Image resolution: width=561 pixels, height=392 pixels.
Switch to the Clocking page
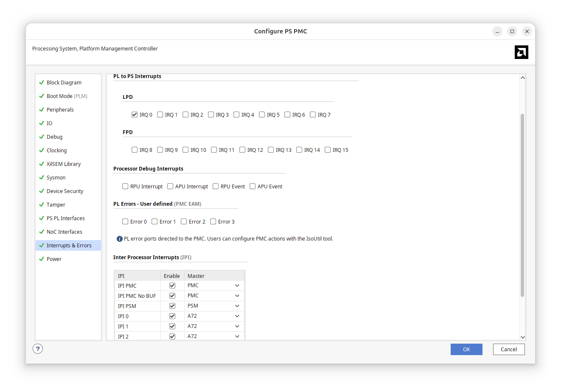pyautogui.click(x=56, y=150)
